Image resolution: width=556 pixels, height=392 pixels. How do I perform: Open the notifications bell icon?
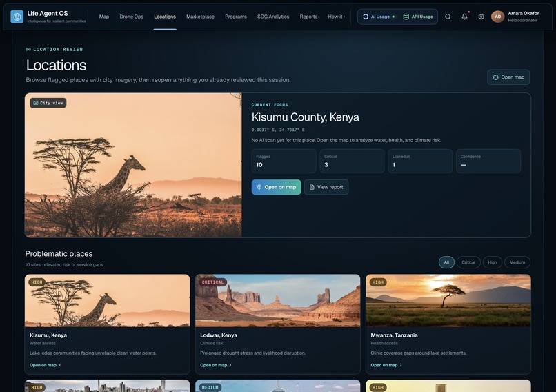[464, 17]
